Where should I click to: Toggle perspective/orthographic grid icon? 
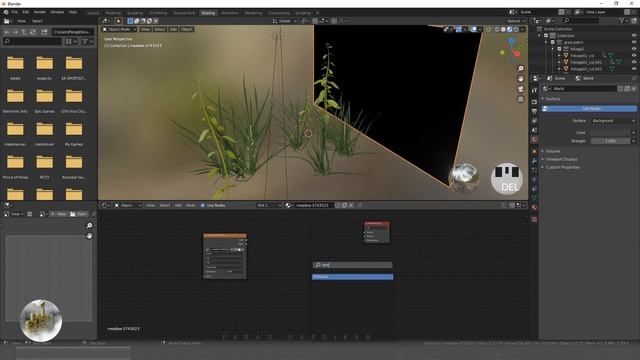coord(520,99)
